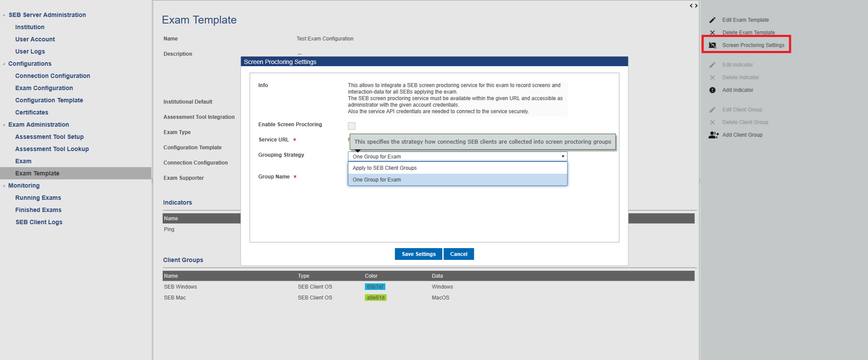Click the Cancel button in dialog
868x360 pixels.
(459, 254)
